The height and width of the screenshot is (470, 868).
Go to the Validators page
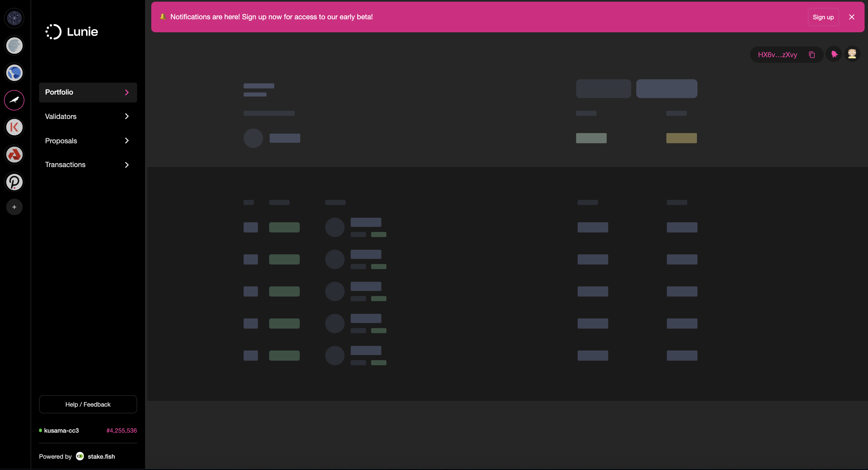88,116
